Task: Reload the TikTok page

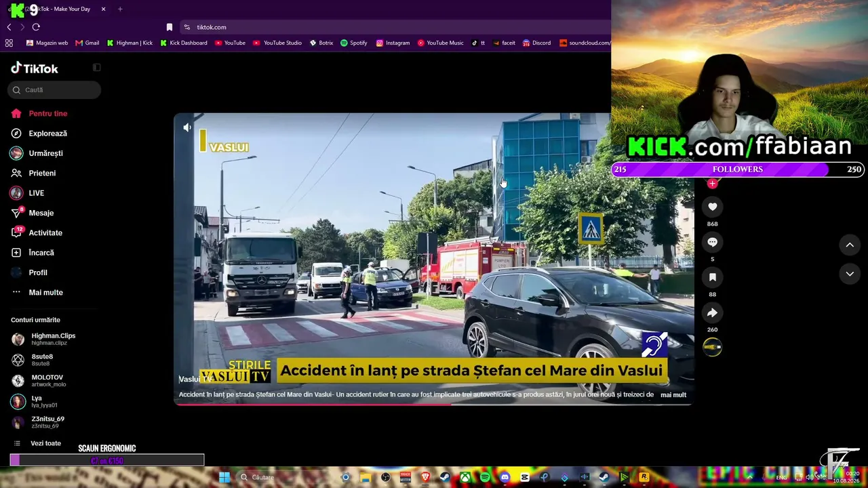Action: point(36,27)
